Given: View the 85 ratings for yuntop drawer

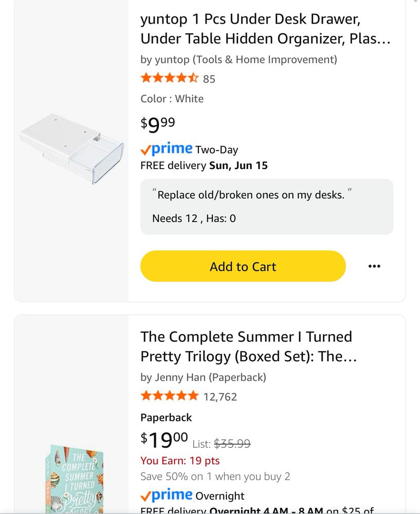Looking at the screenshot, I should click(209, 79).
